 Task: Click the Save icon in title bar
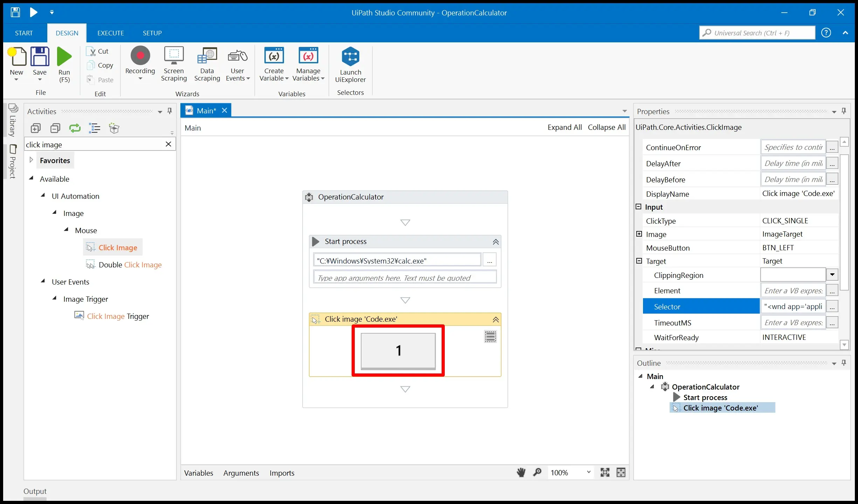[15, 13]
